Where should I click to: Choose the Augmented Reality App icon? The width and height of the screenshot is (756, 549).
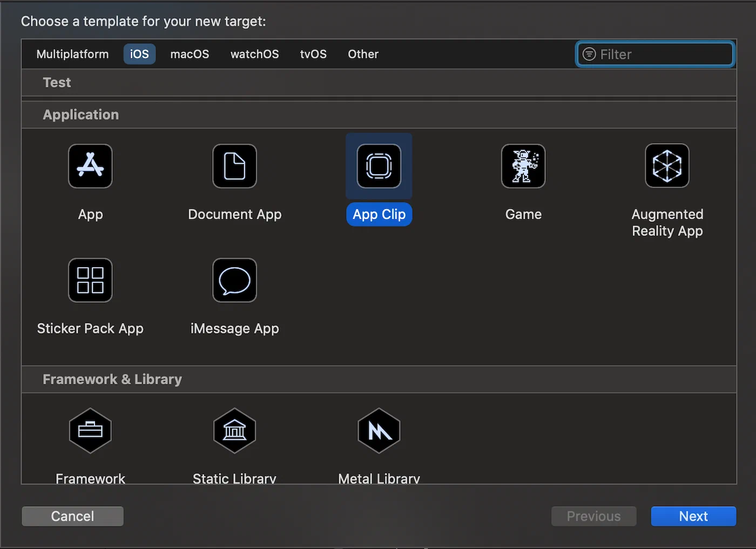667,166
